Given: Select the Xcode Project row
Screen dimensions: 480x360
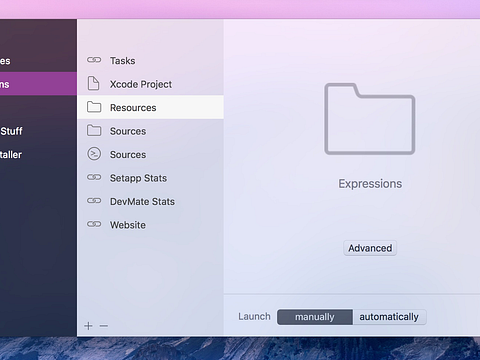Looking at the screenshot, I should (x=150, y=84).
